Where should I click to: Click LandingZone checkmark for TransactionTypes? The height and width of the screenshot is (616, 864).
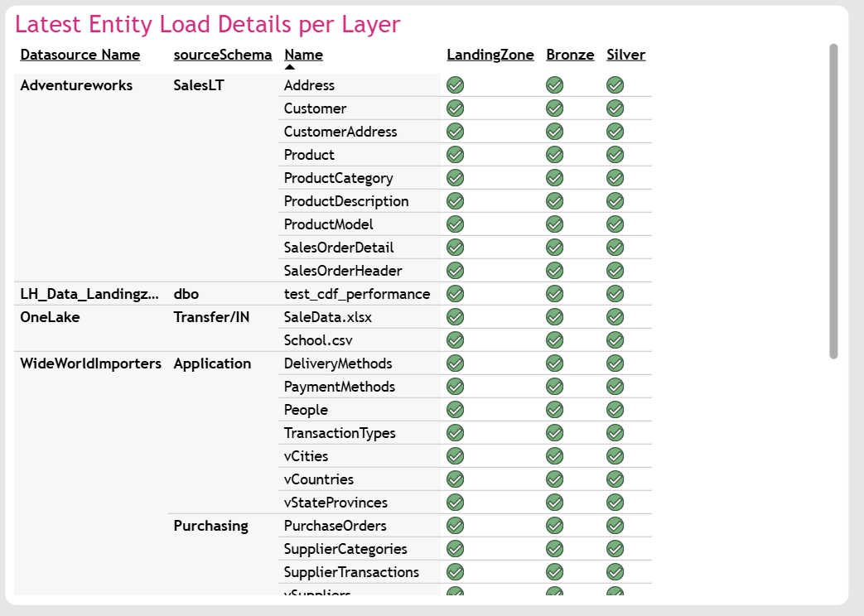click(x=455, y=432)
